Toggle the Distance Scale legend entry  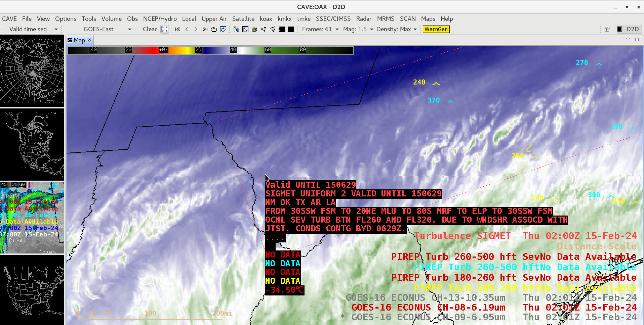pyautogui.click(x=597, y=246)
